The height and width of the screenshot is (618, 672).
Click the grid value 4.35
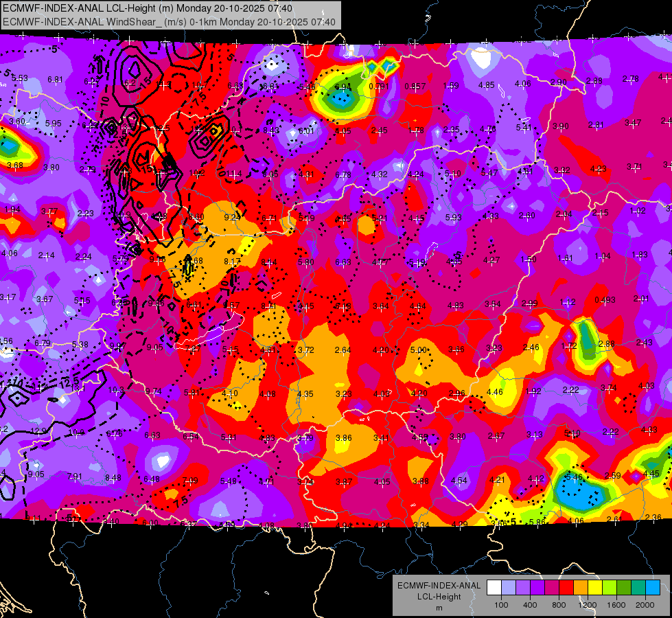pos(305,394)
